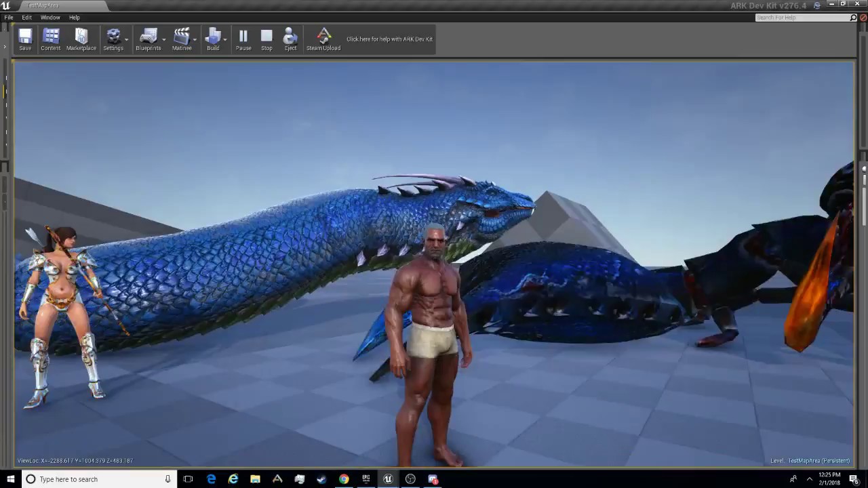868x488 pixels.
Task: Click the Unreal Engine logo icon
Action: tap(6, 5)
